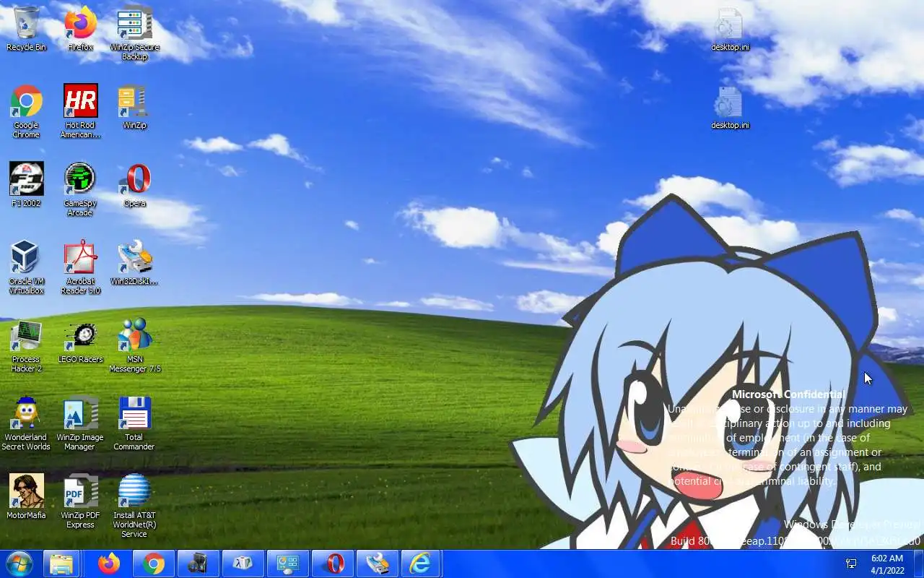The height and width of the screenshot is (578, 924).
Task: Select the MSN Messenger 7.5 desktop icon
Action: pos(134,345)
